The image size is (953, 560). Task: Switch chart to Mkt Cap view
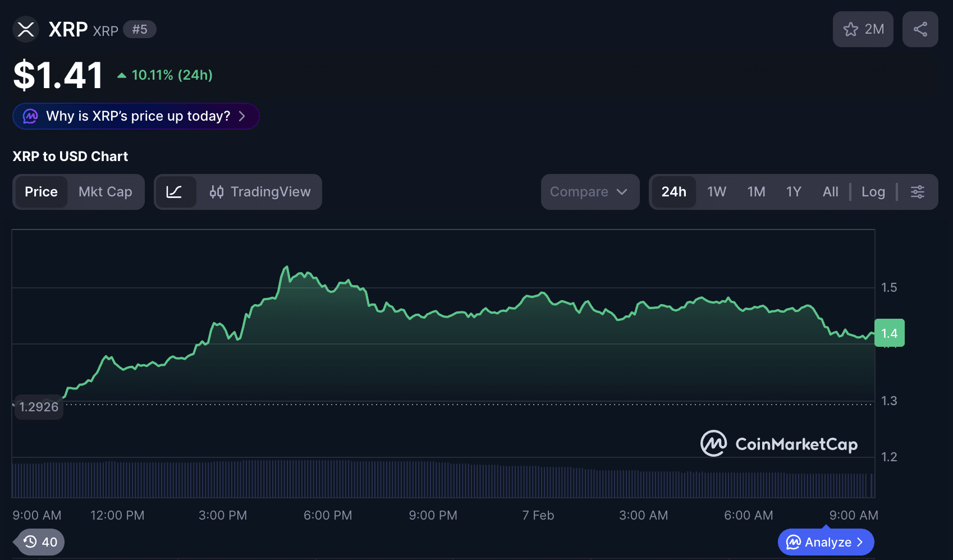[x=105, y=191]
